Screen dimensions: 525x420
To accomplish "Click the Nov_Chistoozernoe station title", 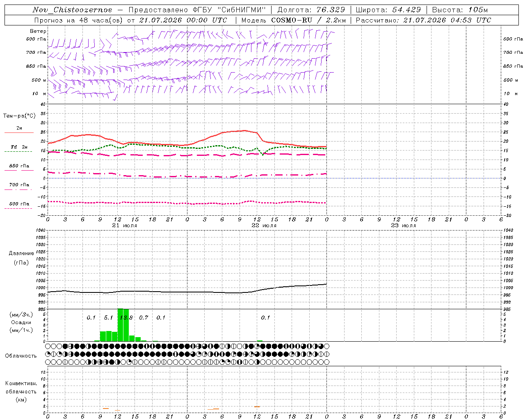I will [72, 10].
